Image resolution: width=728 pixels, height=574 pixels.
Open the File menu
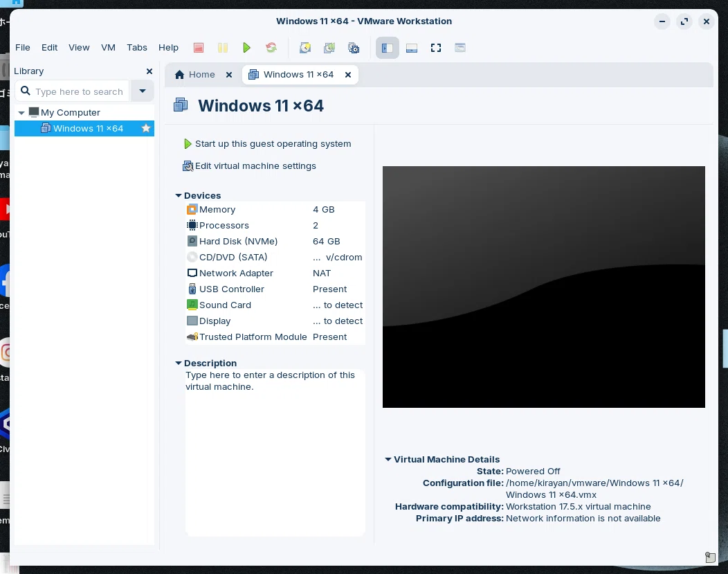coord(22,47)
